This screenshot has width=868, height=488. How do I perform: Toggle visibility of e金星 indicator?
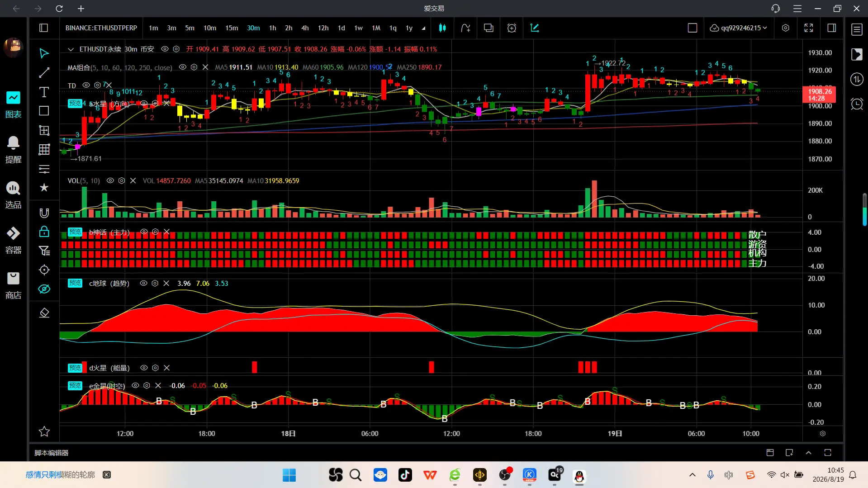click(x=135, y=385)
